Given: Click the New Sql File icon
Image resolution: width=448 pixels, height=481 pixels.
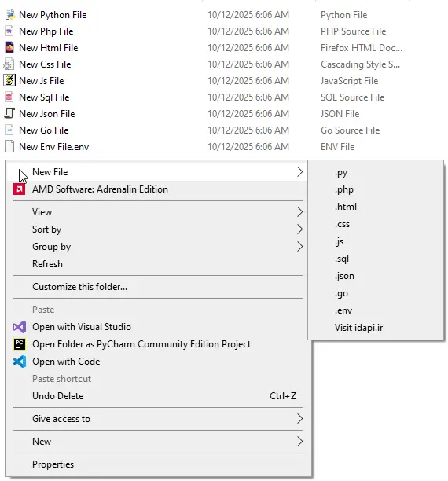Looking at the screenshot, I should [9, 97].
